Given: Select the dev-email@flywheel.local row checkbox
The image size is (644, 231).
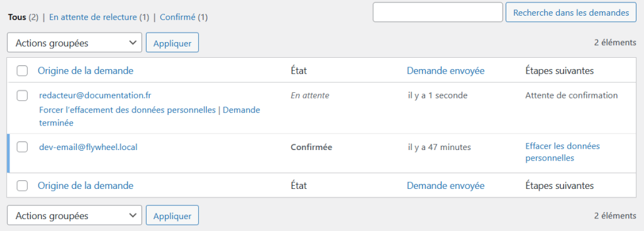Looking at the screenshot, I should coord(22,147).
